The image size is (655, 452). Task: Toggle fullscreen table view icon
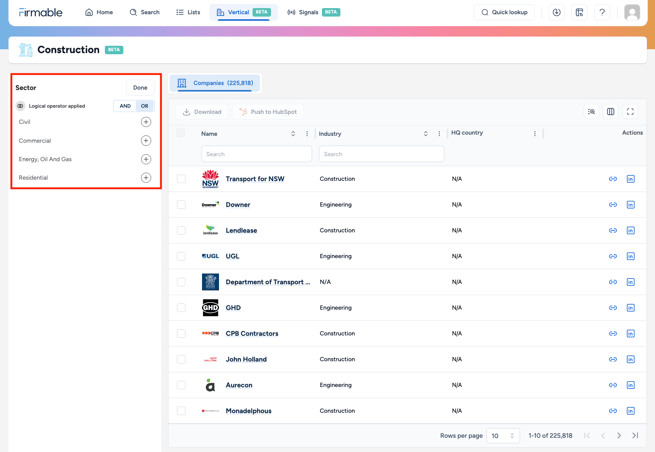(x=630, y=112)
